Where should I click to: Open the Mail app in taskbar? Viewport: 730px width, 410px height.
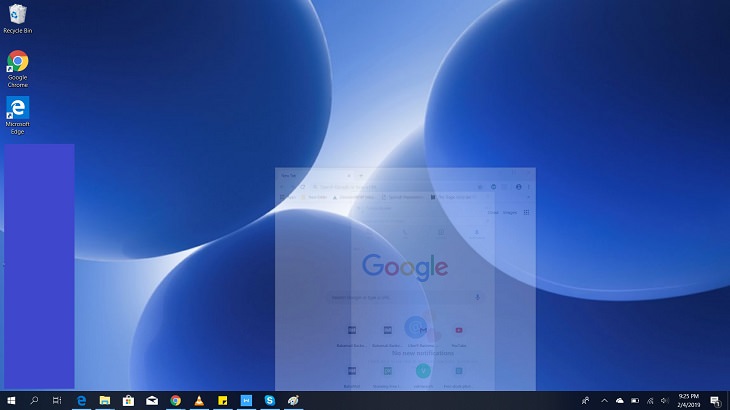point(152,400)
